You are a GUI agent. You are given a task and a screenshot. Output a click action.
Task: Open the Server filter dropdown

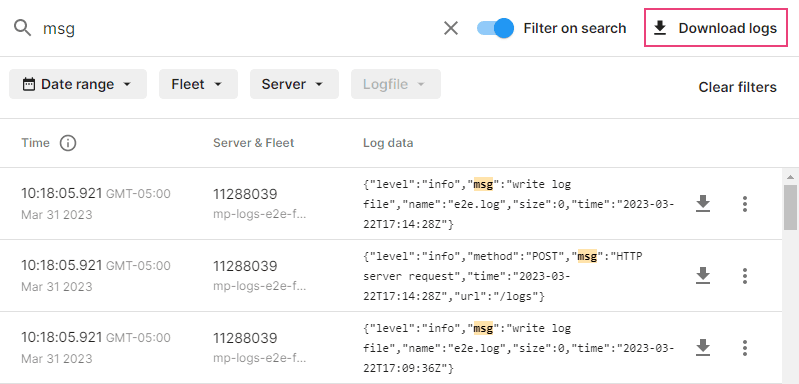(294, 84)
